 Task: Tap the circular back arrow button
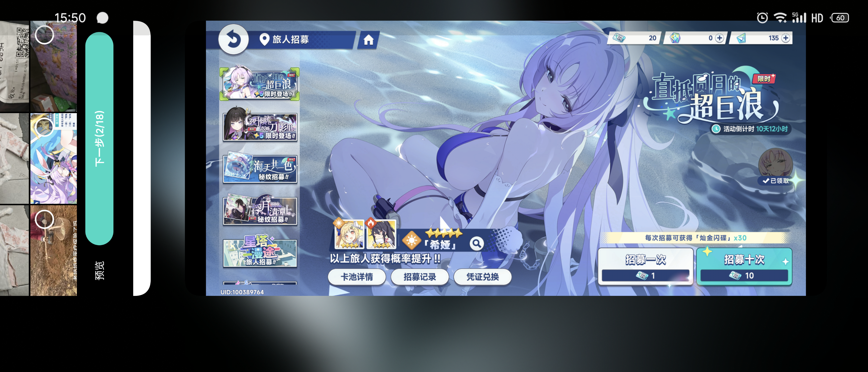pyautogui.click(x=233, y=39)
